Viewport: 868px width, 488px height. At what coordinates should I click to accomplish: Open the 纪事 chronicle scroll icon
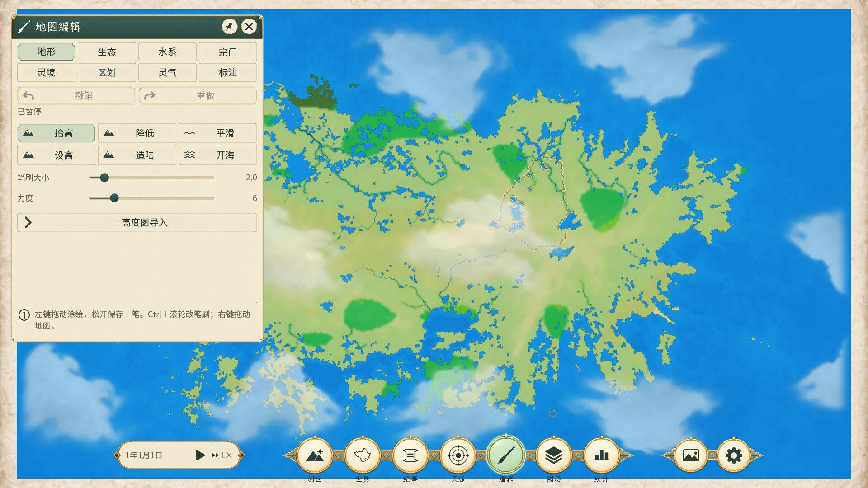click(410, 455)
